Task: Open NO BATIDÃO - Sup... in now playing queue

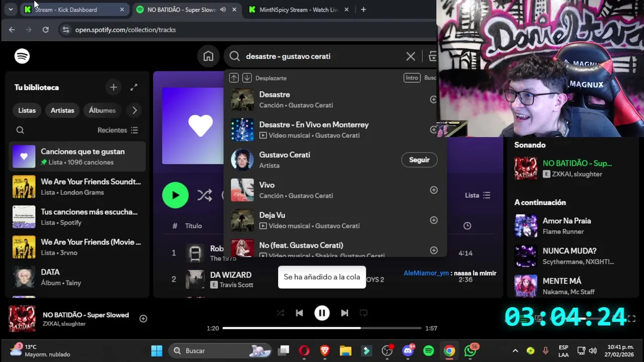Action: (x=577, y=163)
